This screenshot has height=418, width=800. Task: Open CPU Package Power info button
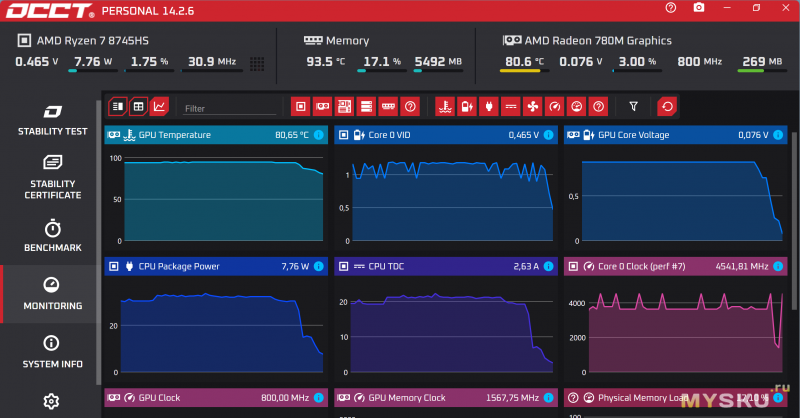tap(318, 266)
